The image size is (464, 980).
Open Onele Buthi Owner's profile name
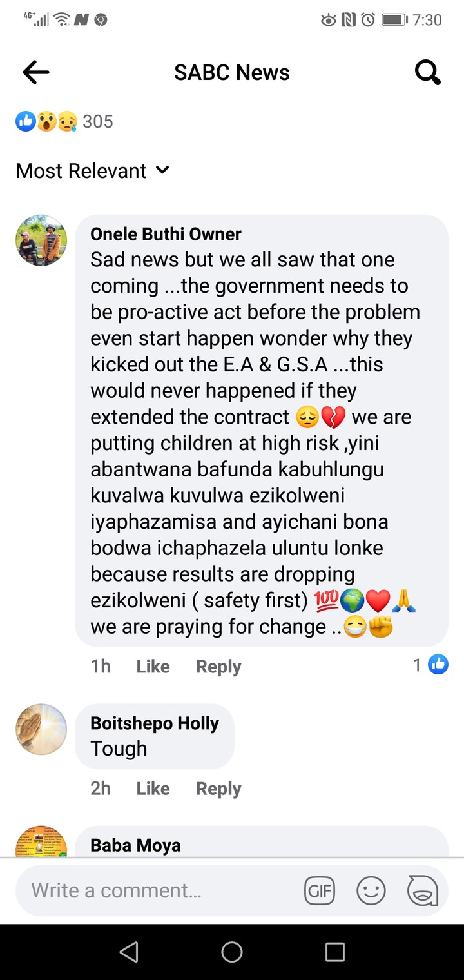point(166,233)
